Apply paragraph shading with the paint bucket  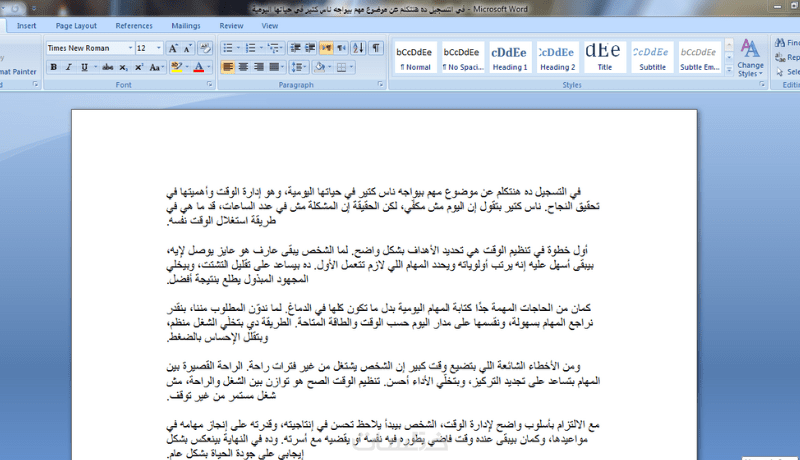coord(320,67)
